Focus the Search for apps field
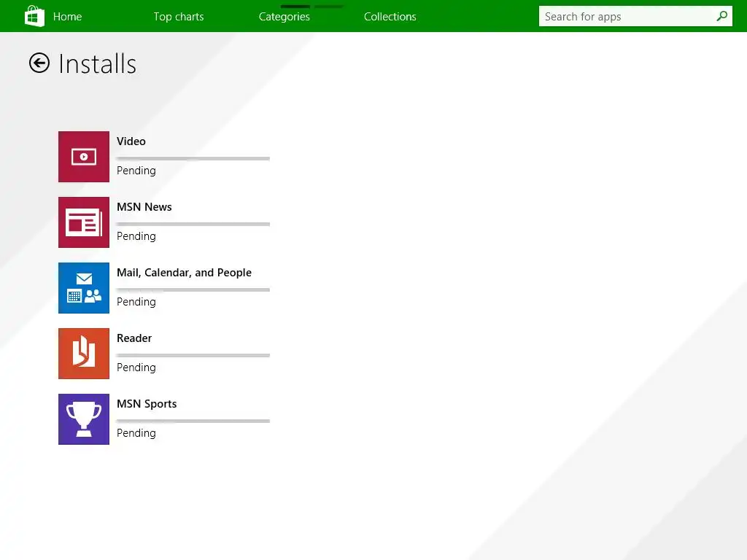The width and height of the screenshot is (747, 560). (x=635, y=16)
